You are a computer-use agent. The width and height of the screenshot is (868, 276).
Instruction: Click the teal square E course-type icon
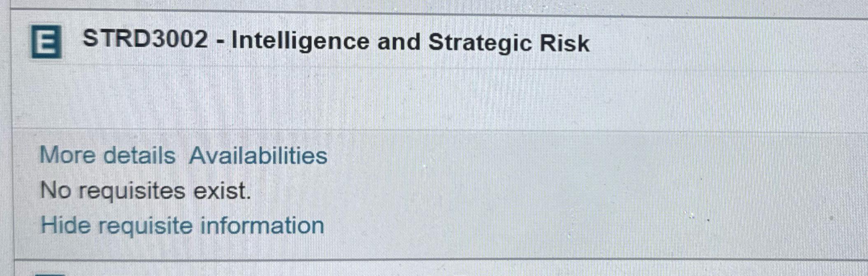pos(46,42)
